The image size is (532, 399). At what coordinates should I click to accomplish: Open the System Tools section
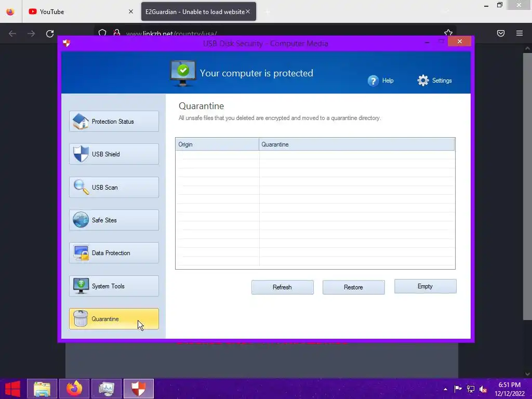pyautogui.click(x=114, y=286)
